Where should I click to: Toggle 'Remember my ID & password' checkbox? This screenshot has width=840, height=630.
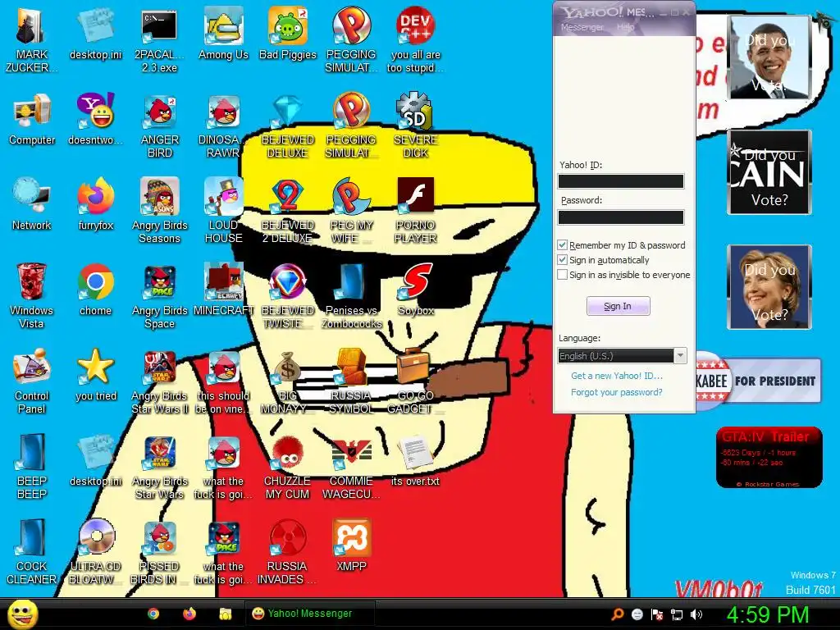(x=563, y=245)
